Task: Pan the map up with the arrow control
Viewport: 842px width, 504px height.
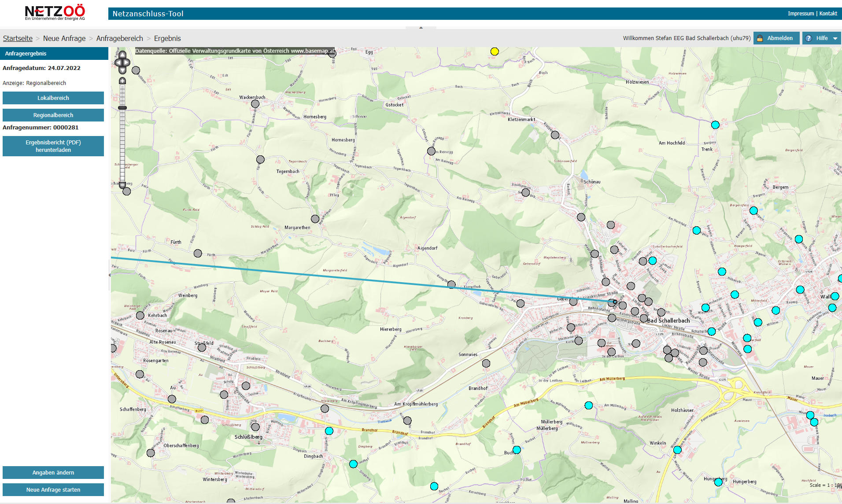Action: click(x=122, y=55)
